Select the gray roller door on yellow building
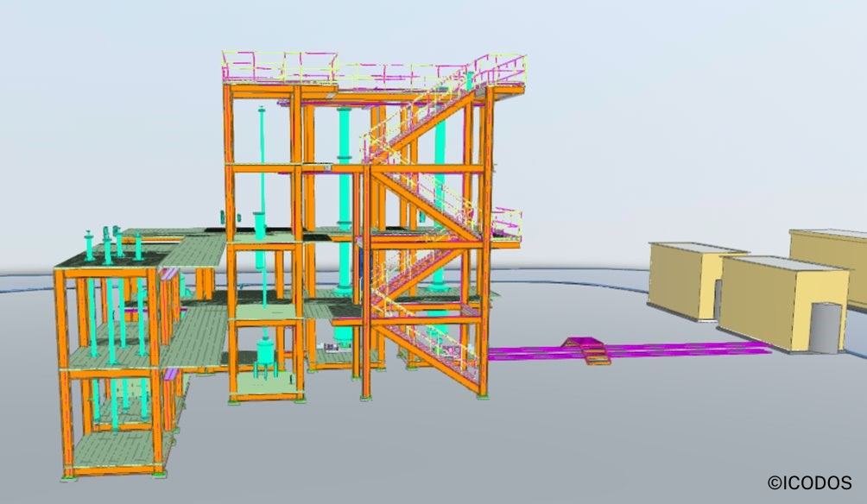 [826, 328]
